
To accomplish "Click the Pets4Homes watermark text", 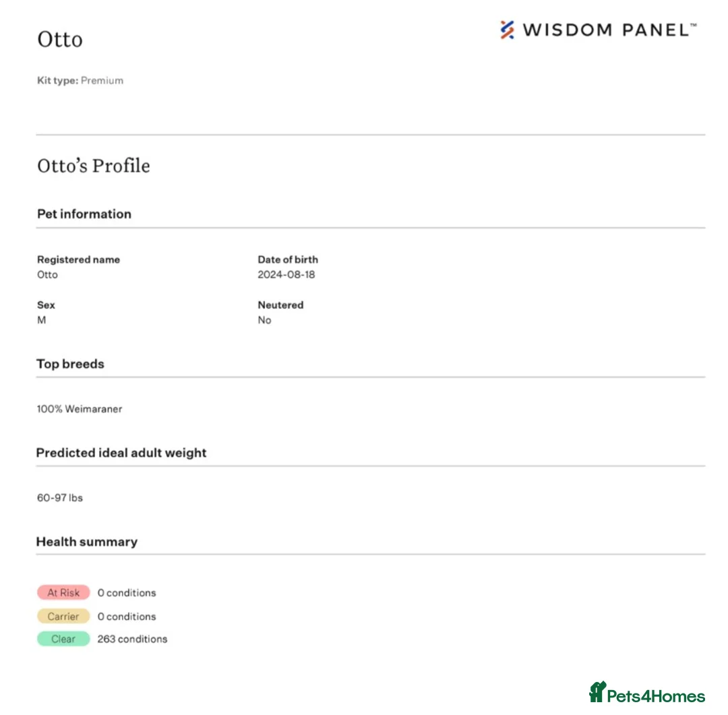I will (x=656, y=696).
